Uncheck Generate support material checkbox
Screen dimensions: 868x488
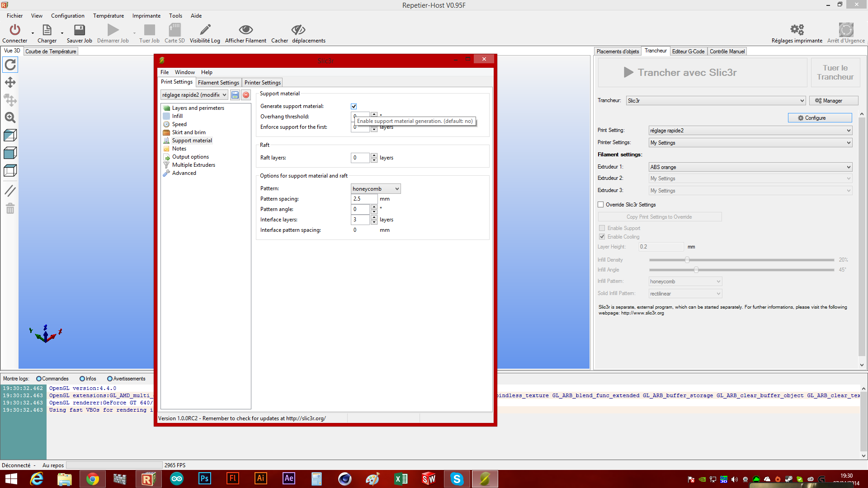click(354, 106)
